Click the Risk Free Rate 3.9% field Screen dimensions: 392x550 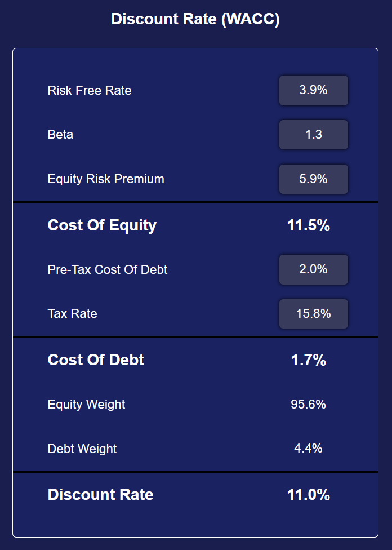314,91
